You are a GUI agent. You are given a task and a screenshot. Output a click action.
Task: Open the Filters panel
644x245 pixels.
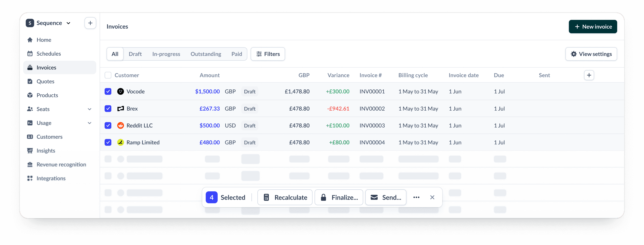coord(268,54)
